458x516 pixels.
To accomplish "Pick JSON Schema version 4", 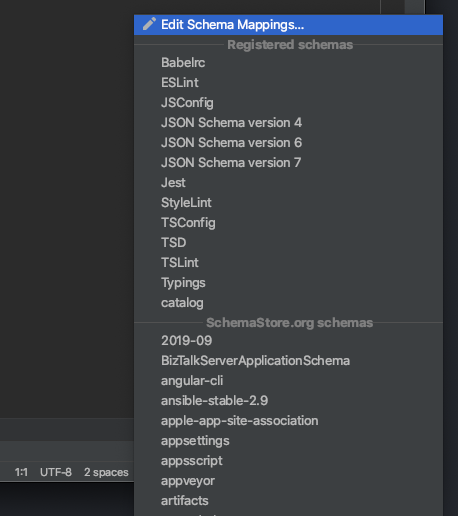I will point(288,123).
